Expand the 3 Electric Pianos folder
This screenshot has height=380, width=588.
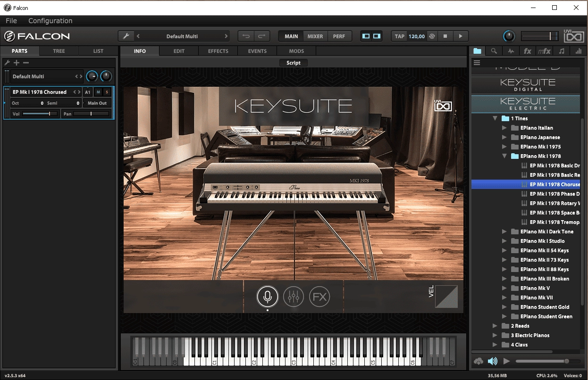click(495, 335)
